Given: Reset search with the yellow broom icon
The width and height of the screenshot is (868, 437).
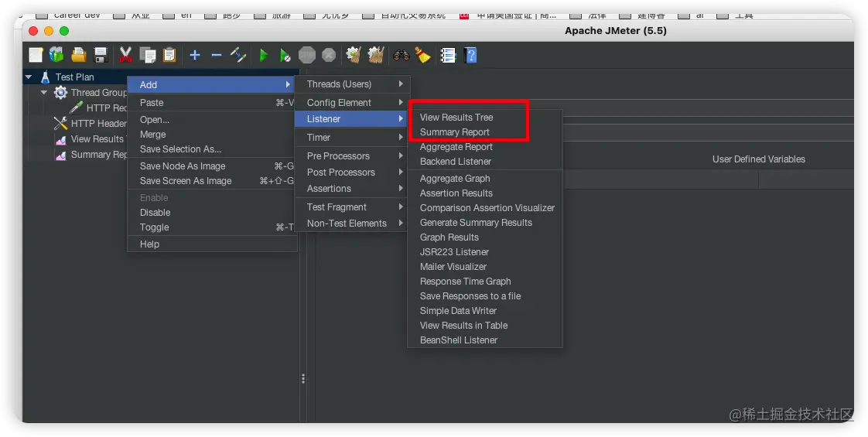Looking at the screenshot, I should pyautogui.click(x=423, y=56).
